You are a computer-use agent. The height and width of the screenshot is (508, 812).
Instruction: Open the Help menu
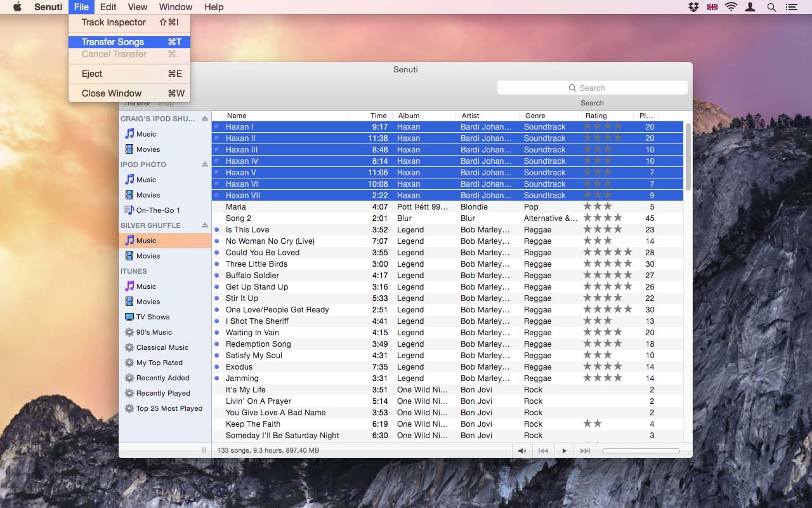click(x=214, y=7)
